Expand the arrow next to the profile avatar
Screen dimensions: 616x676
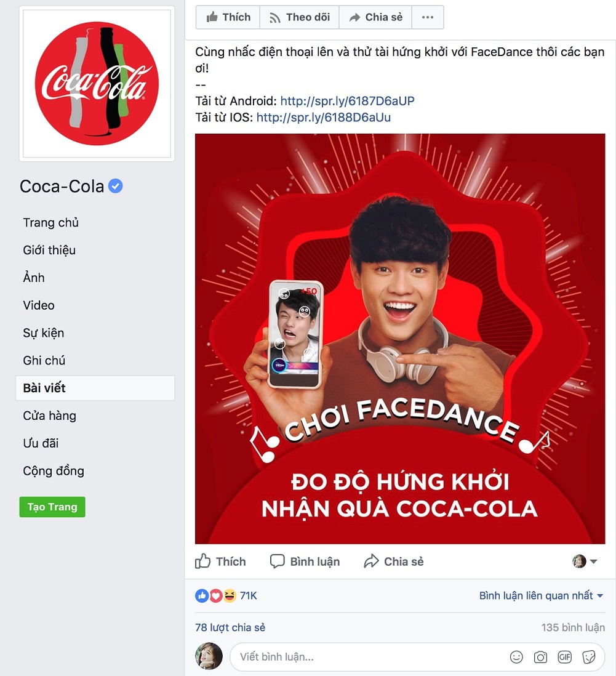coord(593,561)
